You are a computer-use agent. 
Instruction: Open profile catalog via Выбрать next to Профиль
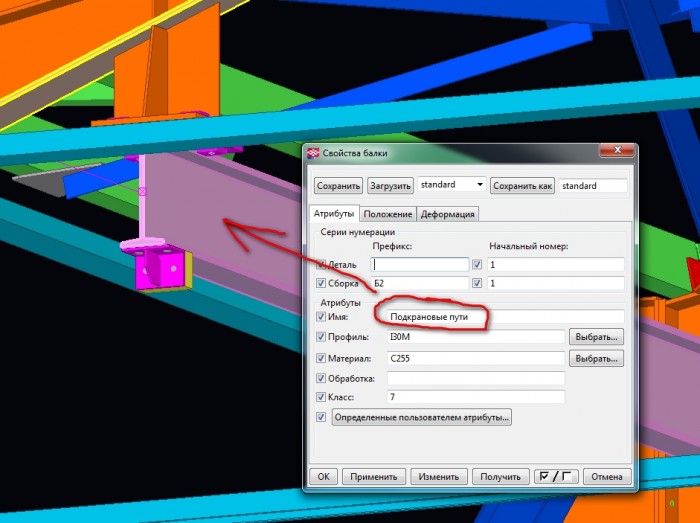[x=596, y=337]
